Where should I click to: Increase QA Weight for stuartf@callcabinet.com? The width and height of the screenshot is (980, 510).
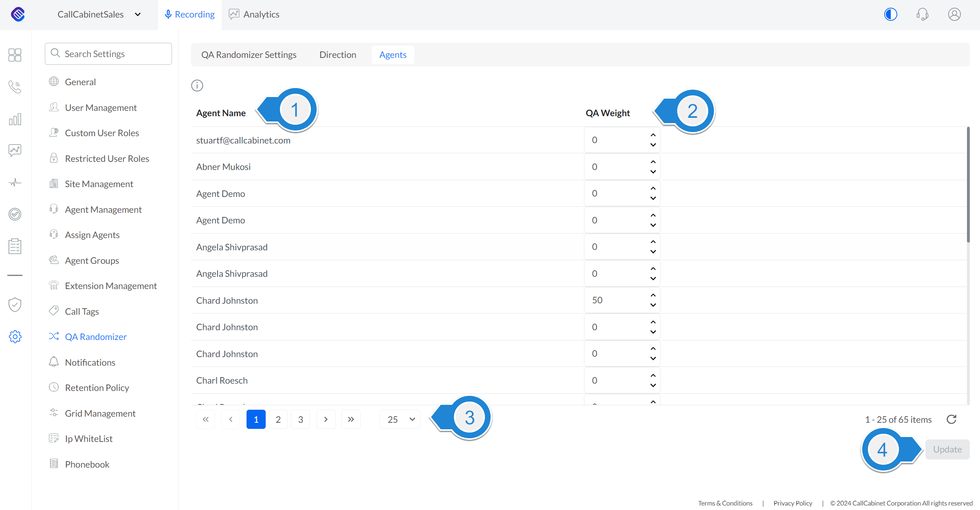coord(653,135)
